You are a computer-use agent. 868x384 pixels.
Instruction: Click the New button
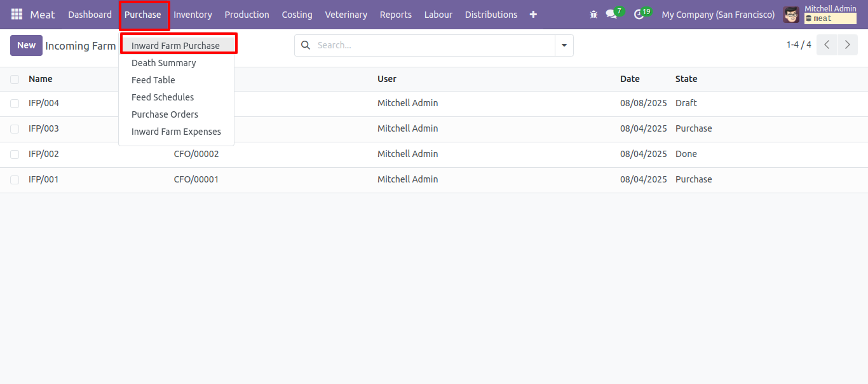point(26,45)
